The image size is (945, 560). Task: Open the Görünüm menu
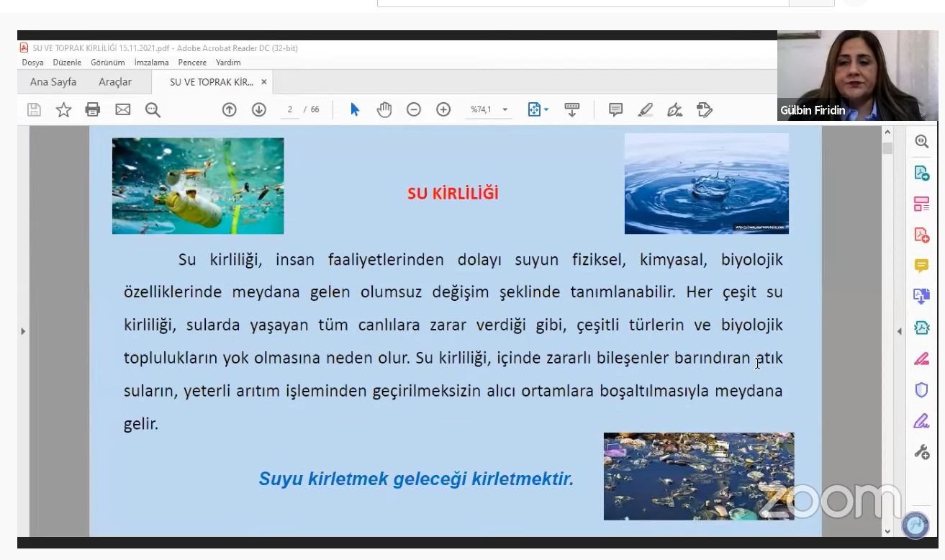[x=108, y=63]
